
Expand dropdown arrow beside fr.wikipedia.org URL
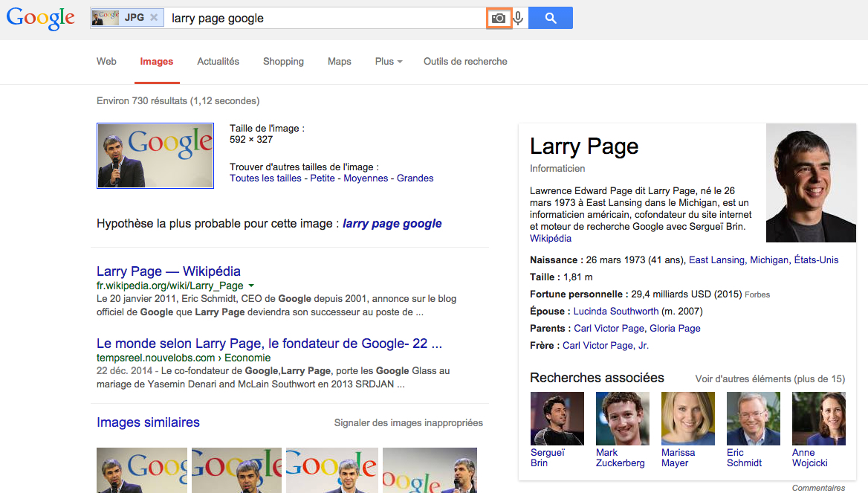tap(251, 286)
